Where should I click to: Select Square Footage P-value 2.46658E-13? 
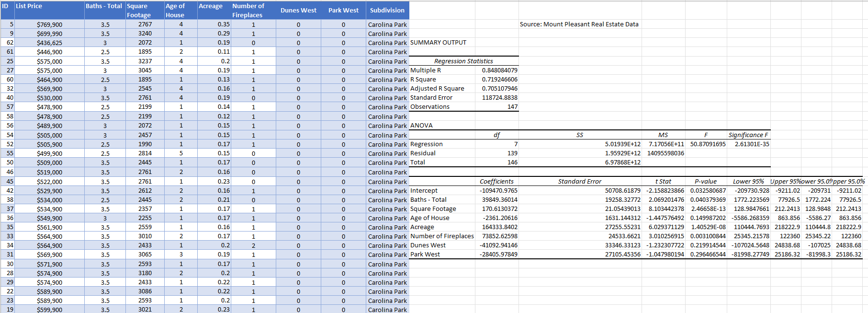(709, 209)
